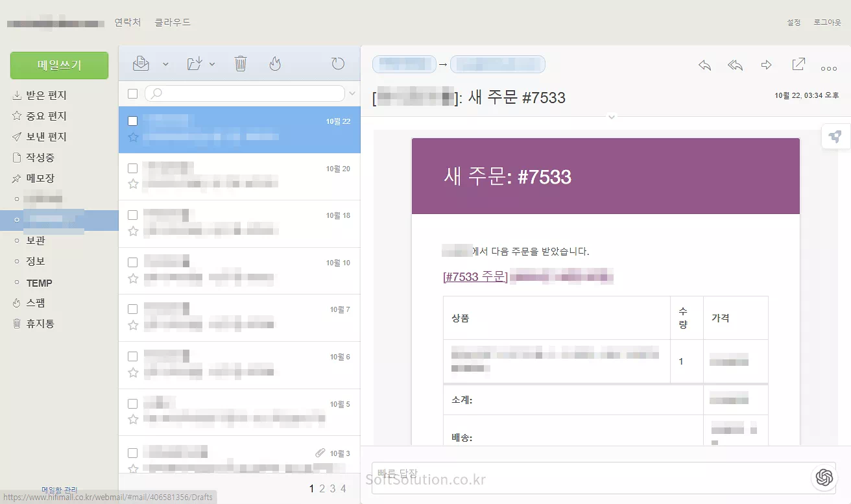
Task: Star the 10월 20 message
Action: click(x=133, y=184)
